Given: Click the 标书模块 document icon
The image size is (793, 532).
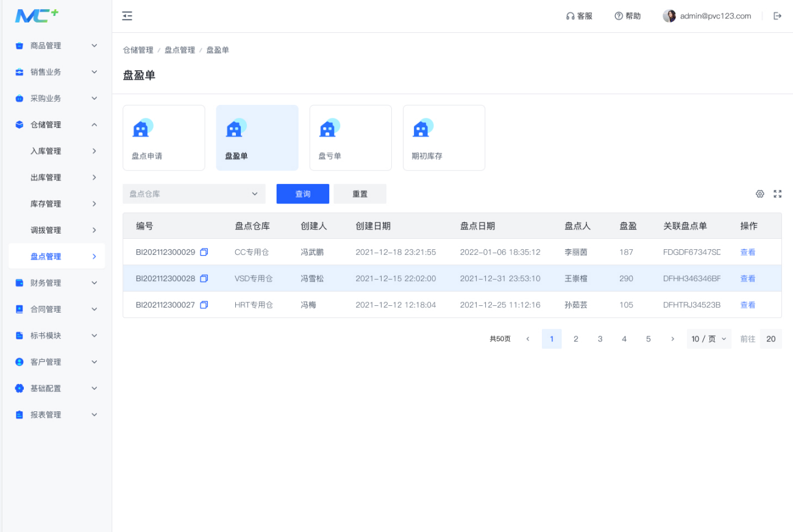Looking at the screenshot, I should tap(20, 336).
